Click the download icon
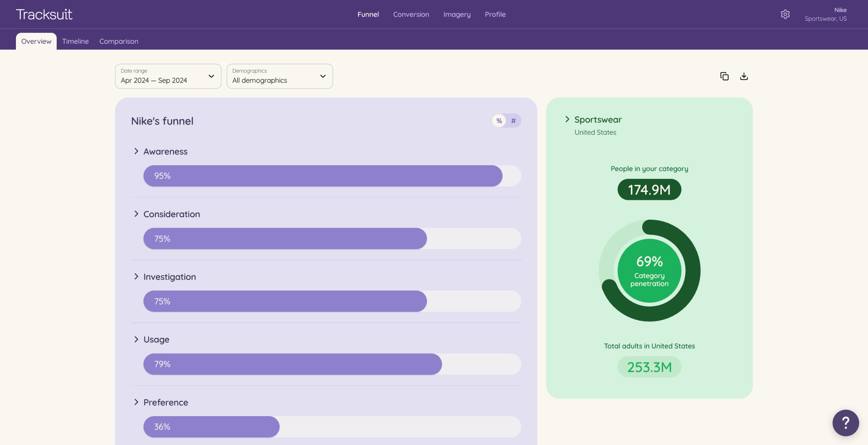The height and width of the screenshot is (445, 868). click(x=744, y=76)
